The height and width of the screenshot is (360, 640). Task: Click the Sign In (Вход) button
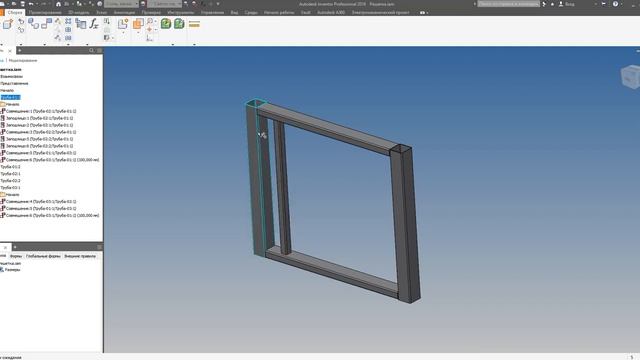click(567, 4)
